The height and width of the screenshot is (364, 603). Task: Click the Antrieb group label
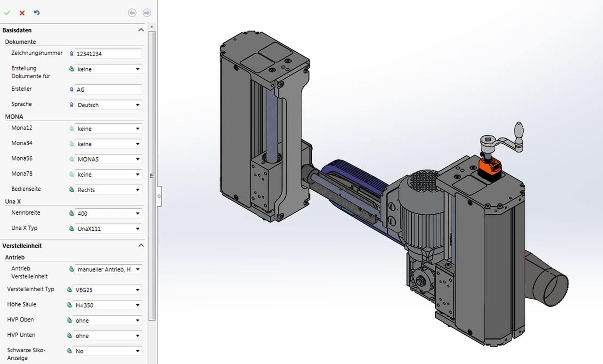(15, 258)
